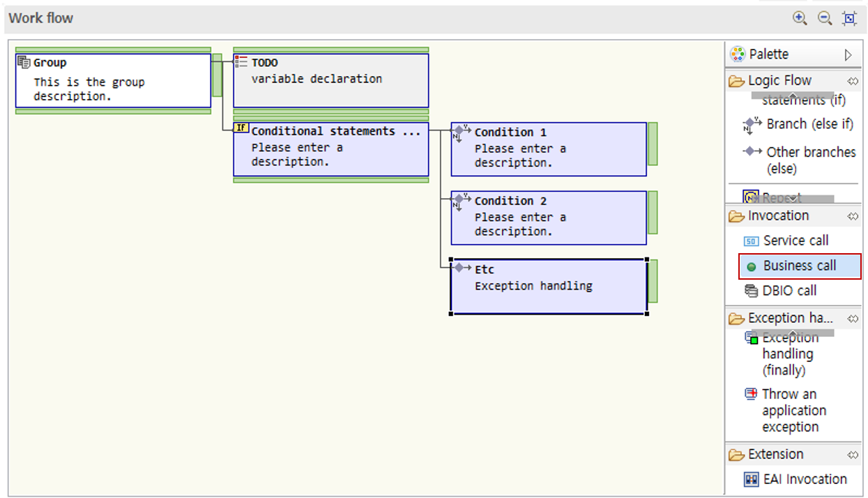Select the EAI Invocation palette tool
Viewport: 868px width, 498px height.
804,479
